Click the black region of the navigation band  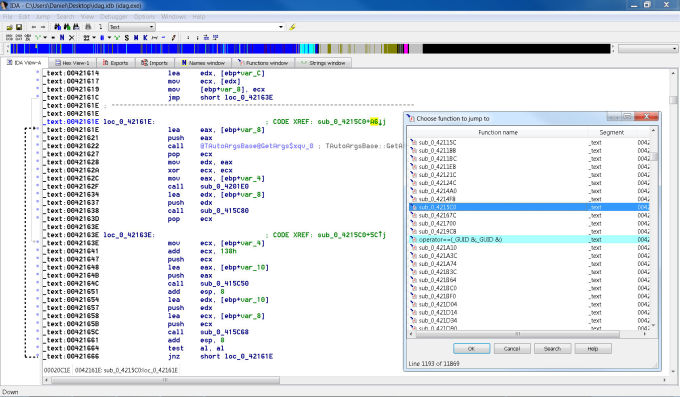pos(516,49)
